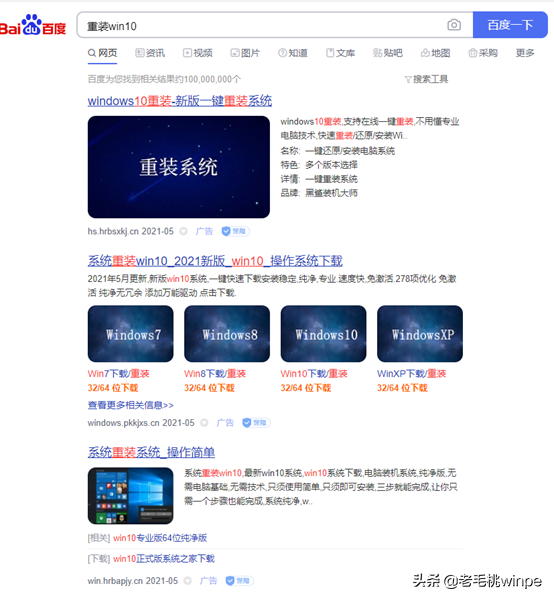Screen dimensions: 554x600
Task: Open 搜索工具 filter options
Action: pos(426,79)
